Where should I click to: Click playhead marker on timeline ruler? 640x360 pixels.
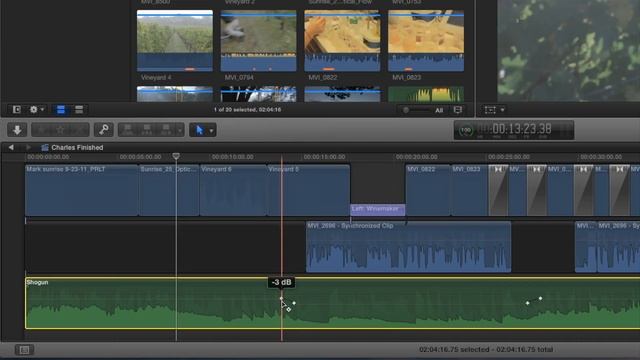pyautogui.click(x=176, y=156)
